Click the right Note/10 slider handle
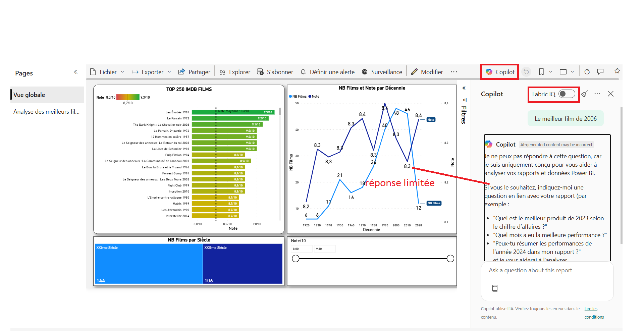The height and width of the screenshot is (331, 644). pyautogui.click(x=450, y=259)
